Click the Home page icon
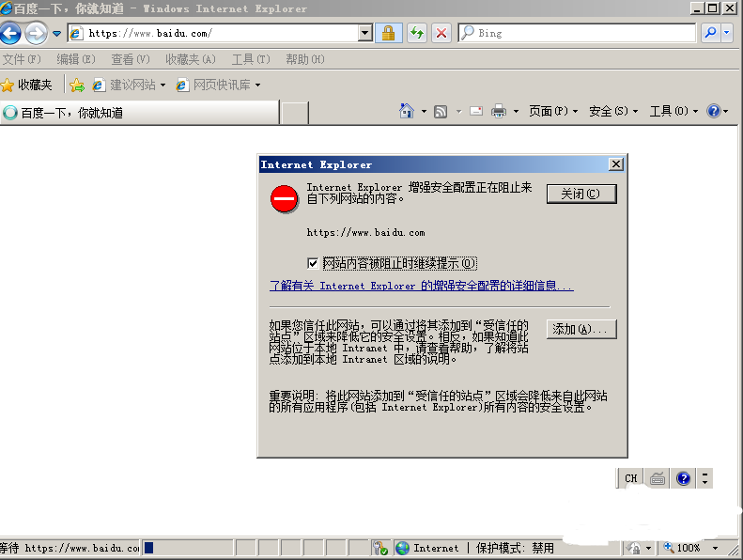 click(x=406, y=111)
